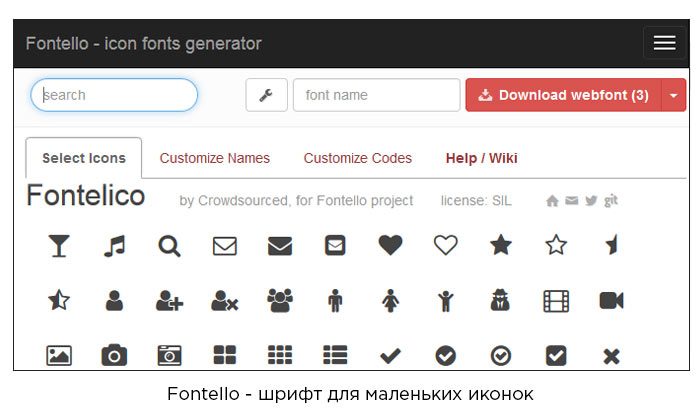Select the music note icon
The image size is (700, 417).
tap(114, 246)
